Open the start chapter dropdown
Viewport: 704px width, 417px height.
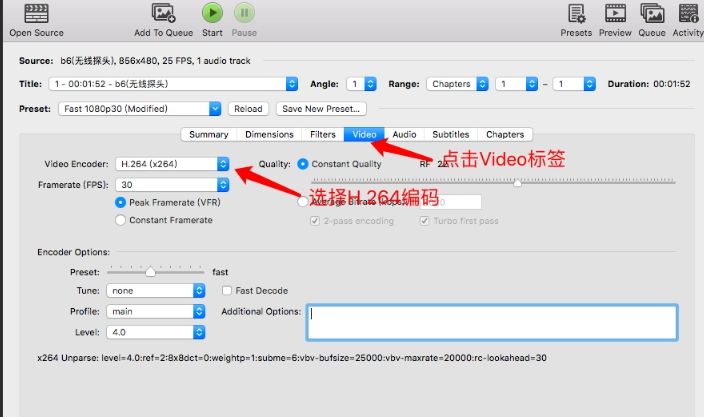point(517,84)
